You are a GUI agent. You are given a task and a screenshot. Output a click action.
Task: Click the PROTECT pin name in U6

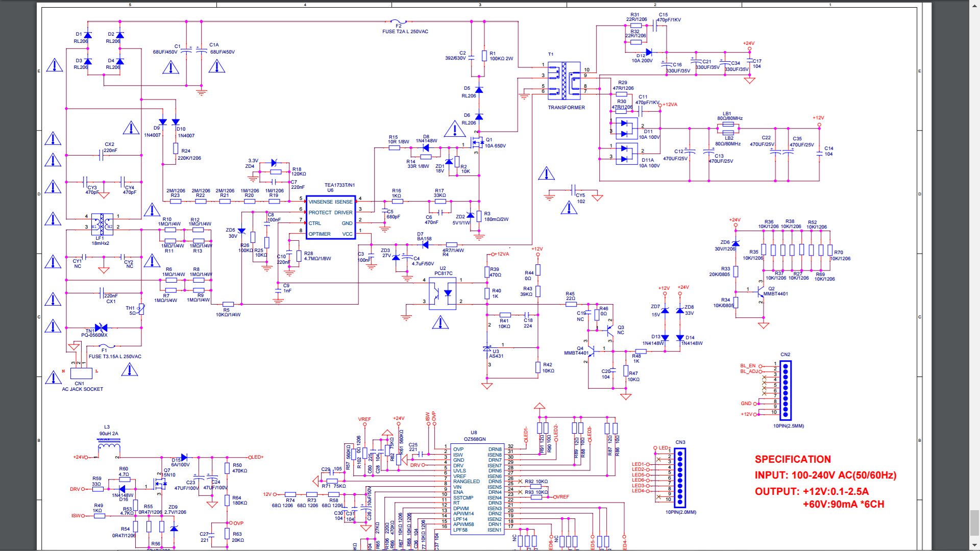[320, 213]
